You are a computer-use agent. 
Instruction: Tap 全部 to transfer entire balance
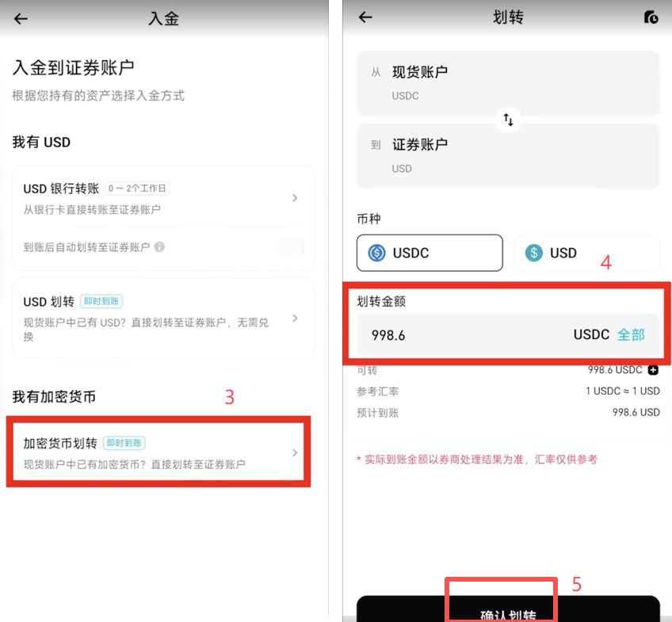click(x=631, y=334)
